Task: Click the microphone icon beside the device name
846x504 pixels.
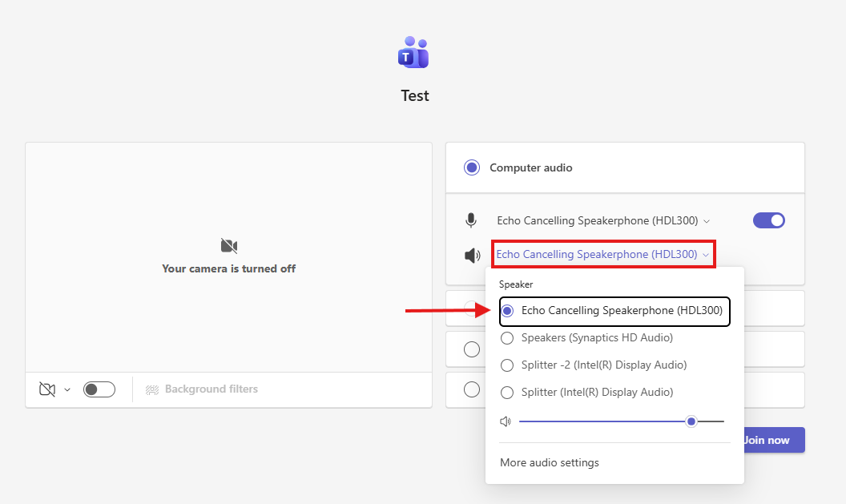Action: point(471,220)
